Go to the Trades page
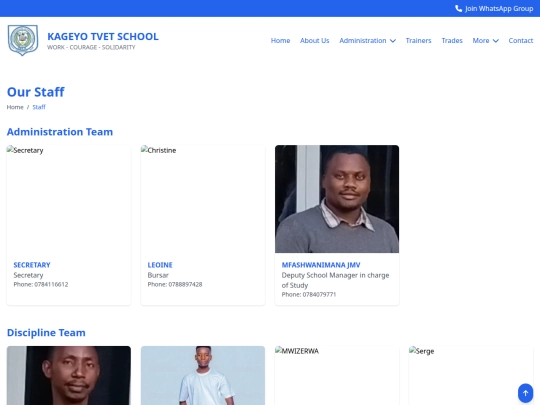This screenshot has height=405, width=540. 452,41
